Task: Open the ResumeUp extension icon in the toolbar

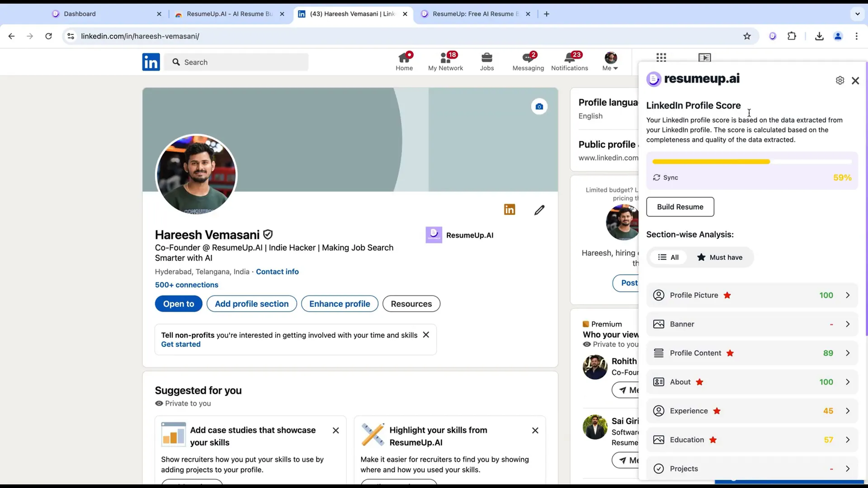Action: tap(773, 36)
